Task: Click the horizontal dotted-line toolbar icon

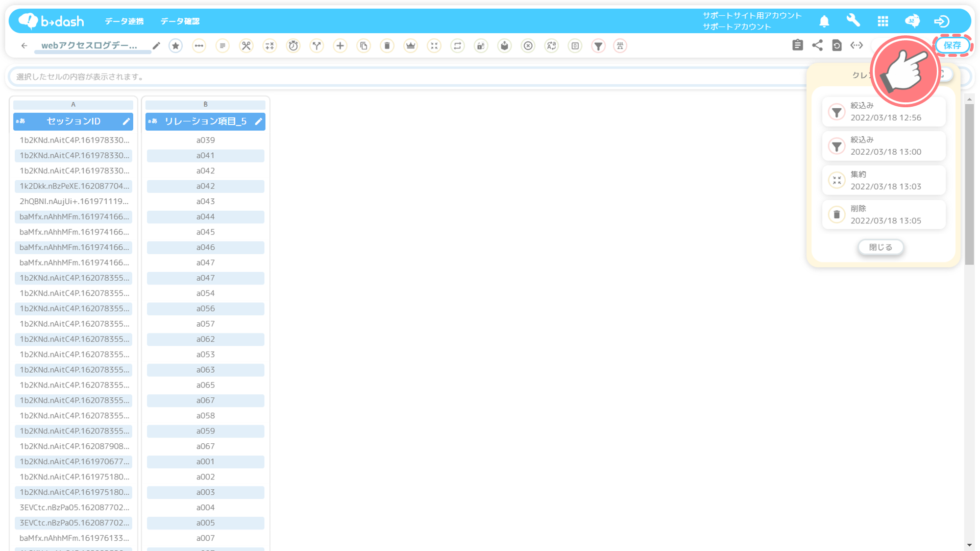Action: [199, 46]
